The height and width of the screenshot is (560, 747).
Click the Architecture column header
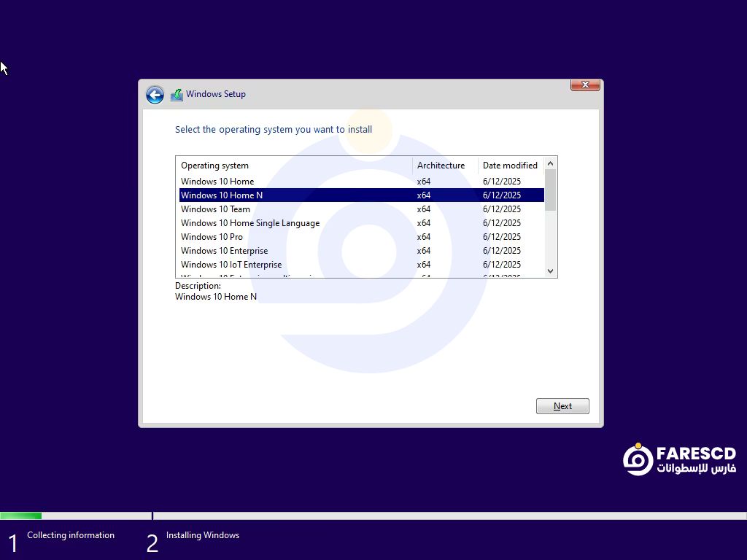coord(445,166)
